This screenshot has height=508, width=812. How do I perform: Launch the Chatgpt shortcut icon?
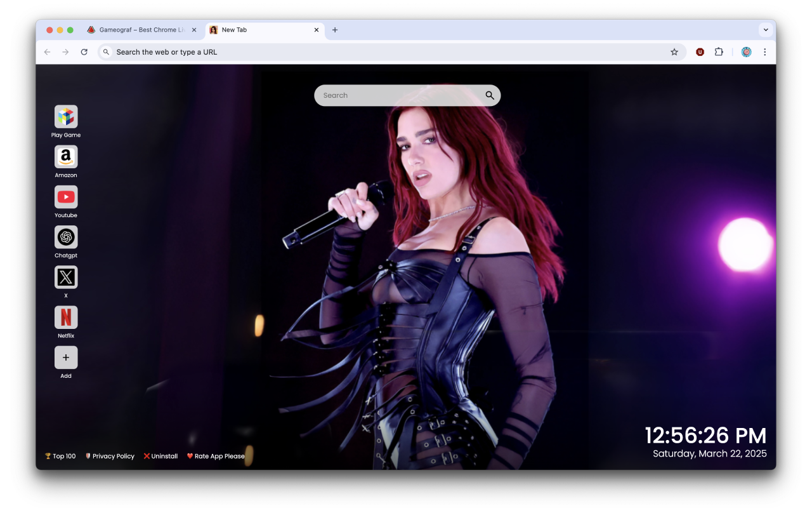pyautogui.click(x=66, y=237)
